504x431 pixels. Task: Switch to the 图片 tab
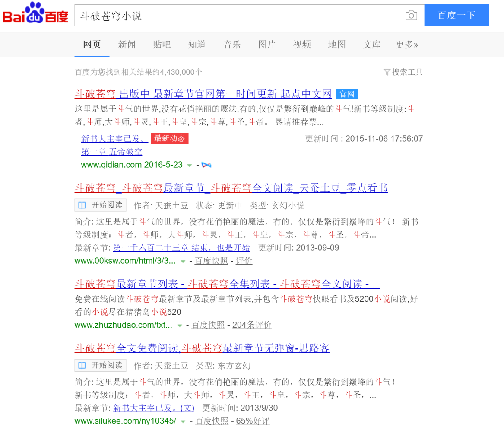click(267, 45)
